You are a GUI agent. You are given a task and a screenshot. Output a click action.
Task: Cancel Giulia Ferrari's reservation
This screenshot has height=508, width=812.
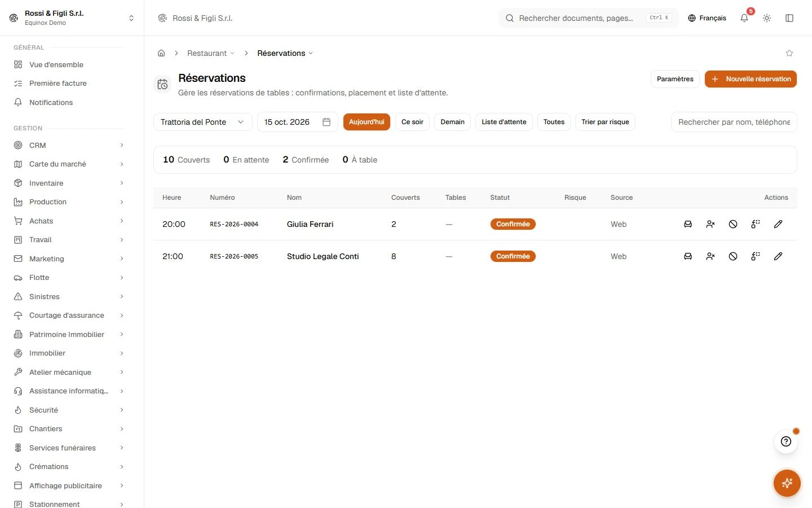(x=733, y=224)
